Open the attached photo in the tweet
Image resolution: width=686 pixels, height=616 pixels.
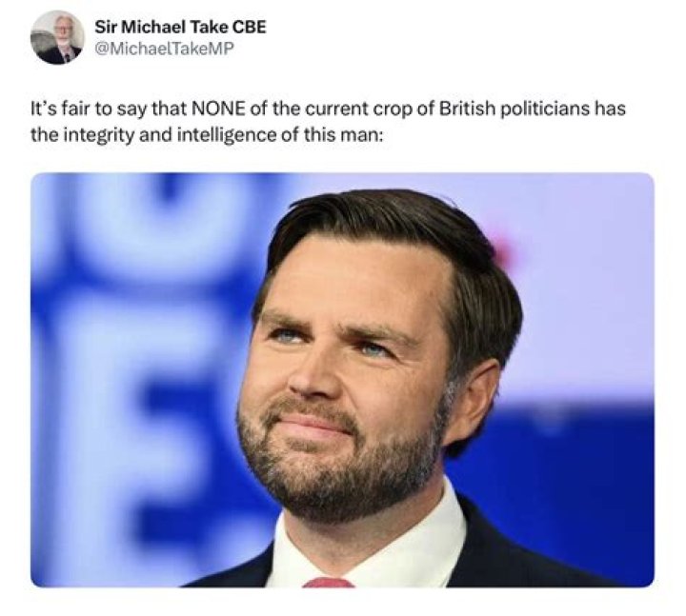tap(342, 379)
